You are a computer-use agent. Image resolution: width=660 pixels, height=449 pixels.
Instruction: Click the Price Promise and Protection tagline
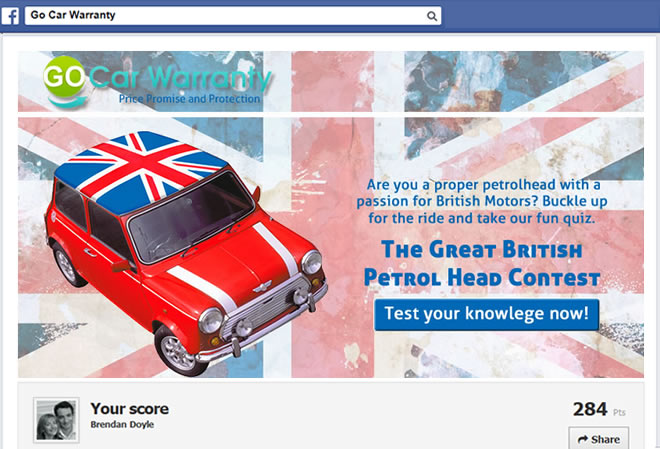pyautogui.click(x=189, y=99)
